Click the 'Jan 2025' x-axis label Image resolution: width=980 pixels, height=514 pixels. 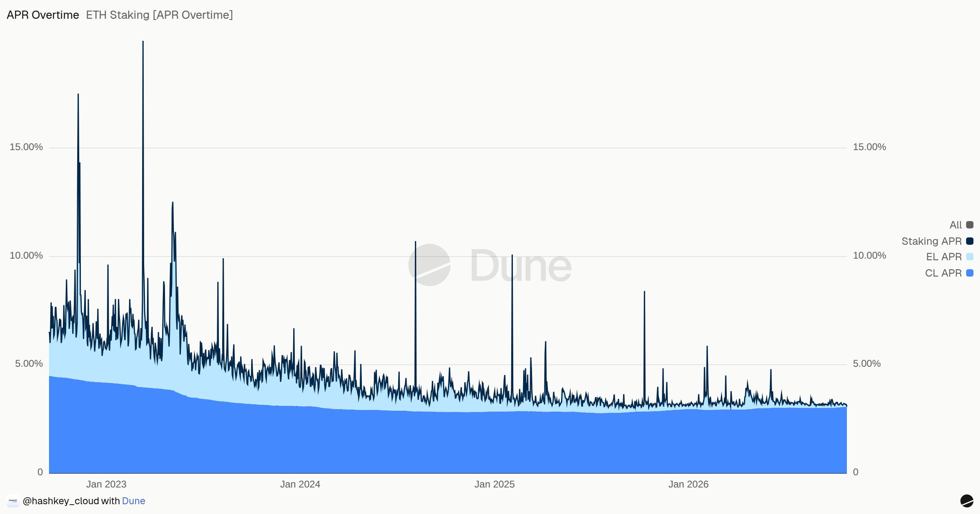(x=494, y=484)
